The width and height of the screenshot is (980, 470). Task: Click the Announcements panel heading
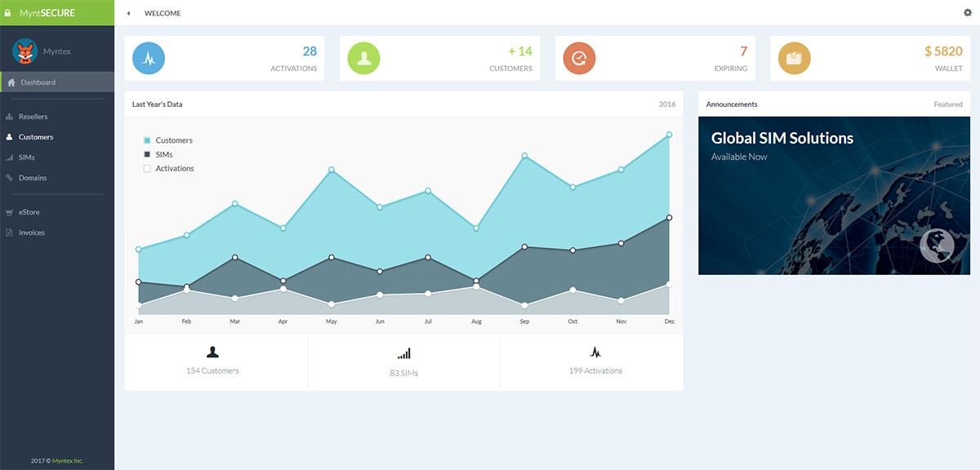coord(732,104)
